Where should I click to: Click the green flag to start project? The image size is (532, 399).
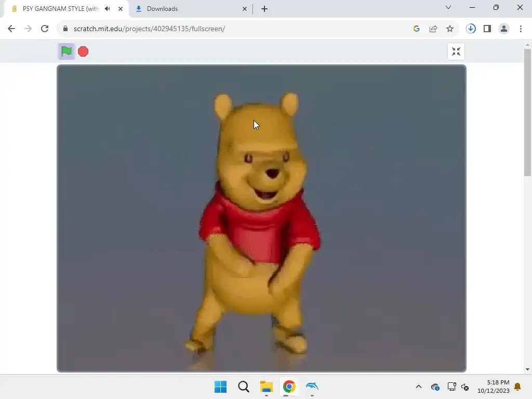[x=66, y=51]
